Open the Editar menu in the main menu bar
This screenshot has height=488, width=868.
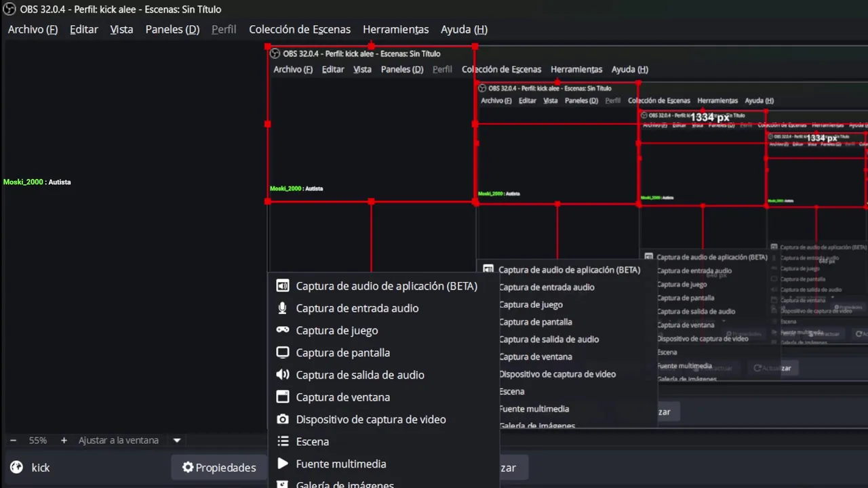pyautogui.click(x=84, y=30)
